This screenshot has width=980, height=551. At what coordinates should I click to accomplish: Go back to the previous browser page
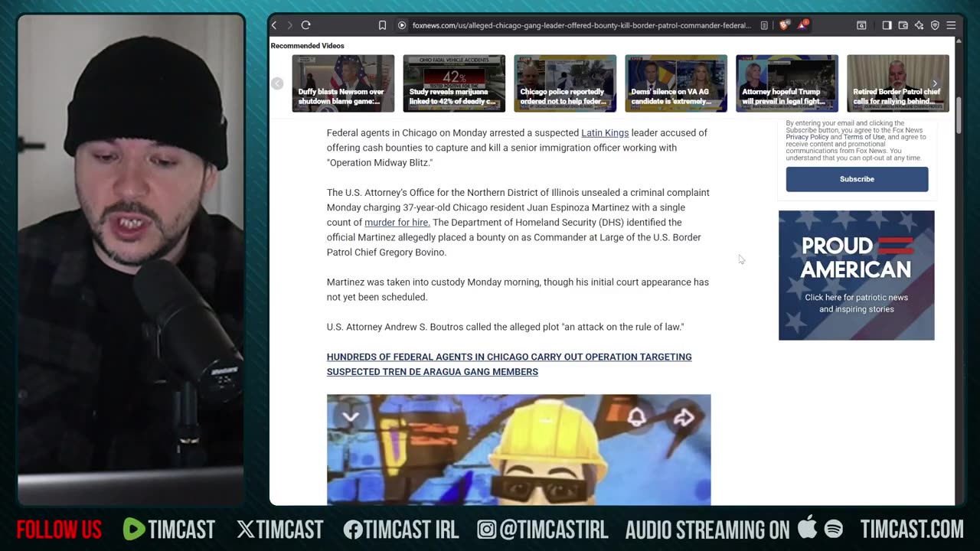[274, 25]
